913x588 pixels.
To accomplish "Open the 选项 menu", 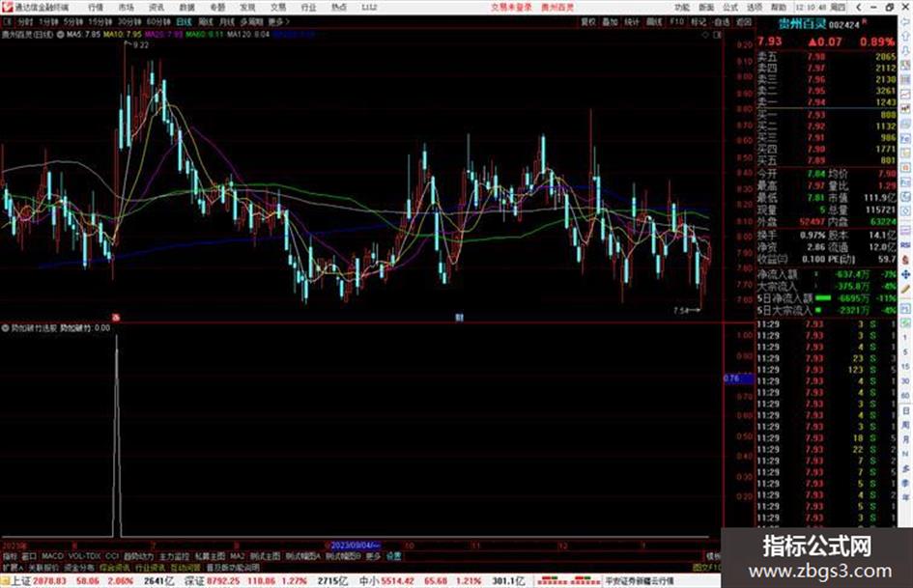I will (x=754, y=7).
